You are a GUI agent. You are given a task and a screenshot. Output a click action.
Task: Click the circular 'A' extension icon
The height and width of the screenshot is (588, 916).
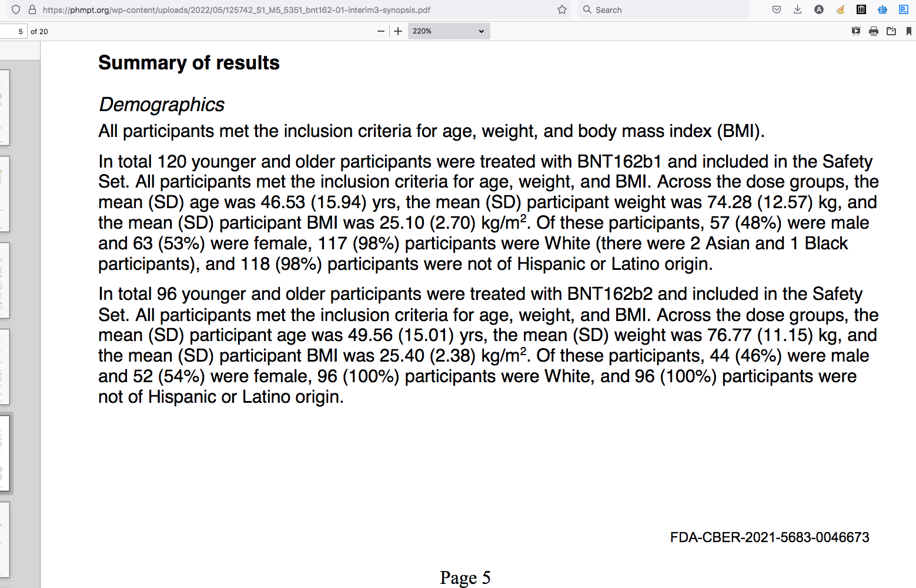819,9
